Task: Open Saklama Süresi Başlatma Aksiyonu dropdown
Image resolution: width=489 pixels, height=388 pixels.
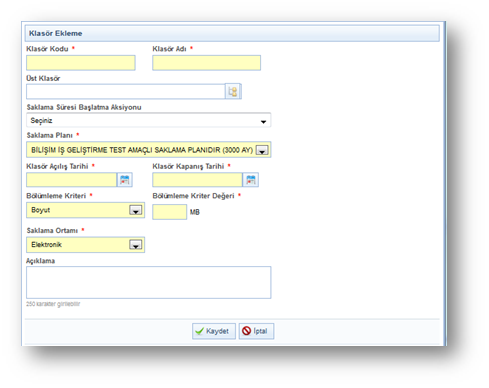Action: pos(148,120)
